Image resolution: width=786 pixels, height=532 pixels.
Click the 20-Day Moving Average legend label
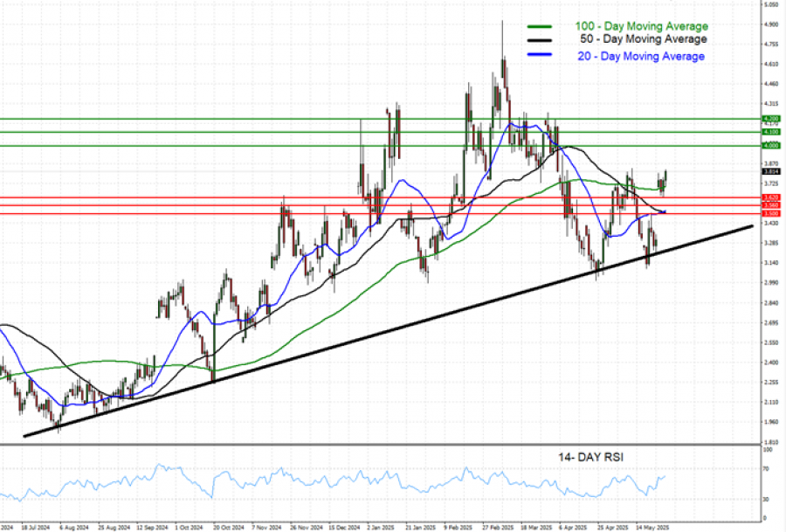[x=640, y=56]
